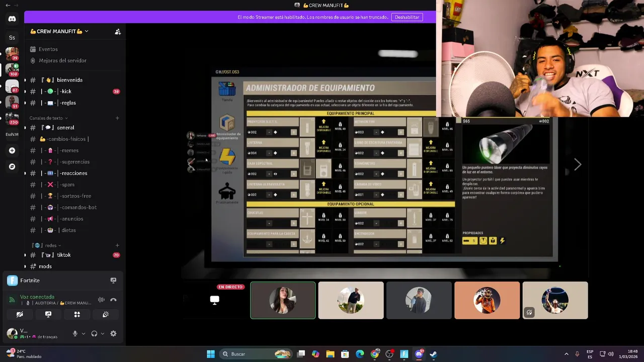Open noise suppression waveform icon
Image resolution: width=644 pixels, height=362 pixels.
pos(101,300)
